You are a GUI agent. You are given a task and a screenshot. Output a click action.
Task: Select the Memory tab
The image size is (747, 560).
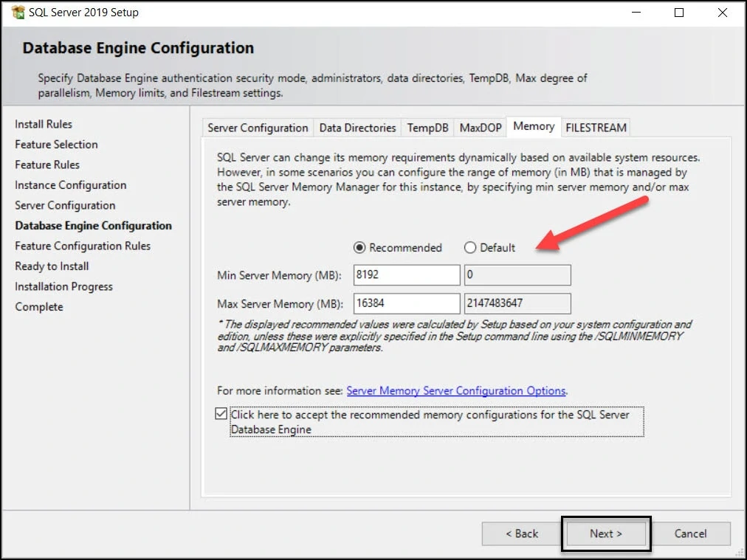534,127
